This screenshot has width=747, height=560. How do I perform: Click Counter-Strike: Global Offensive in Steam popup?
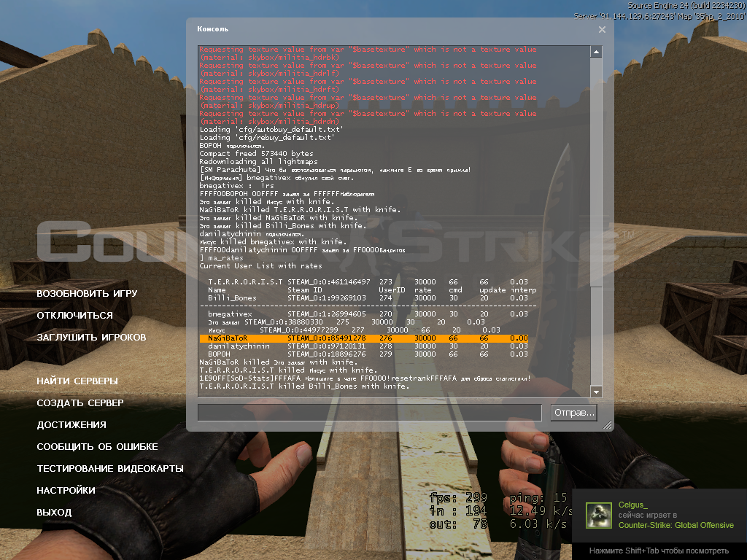pos(676,525)
